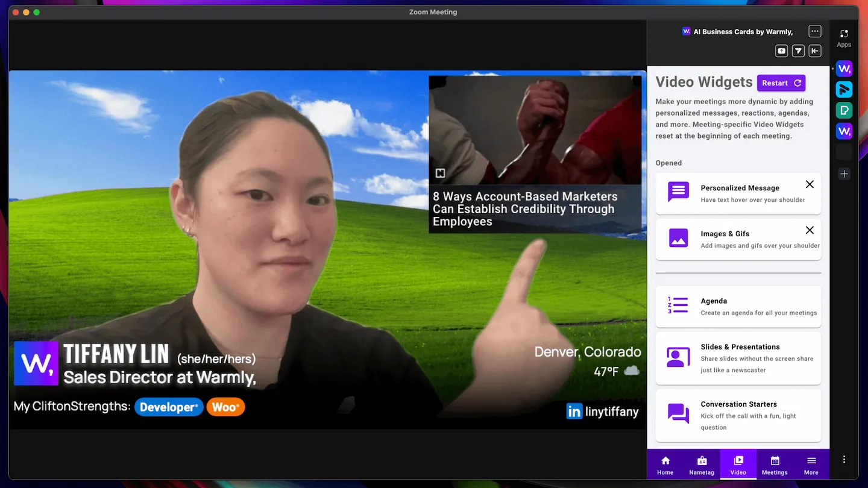Click the 'Video Widgets' heading
The image size is (868, 488).
[704, 82]
